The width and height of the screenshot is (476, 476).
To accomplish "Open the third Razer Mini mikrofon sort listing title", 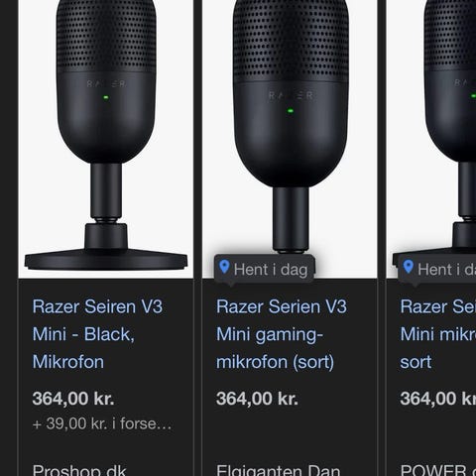I will [438, 334].
